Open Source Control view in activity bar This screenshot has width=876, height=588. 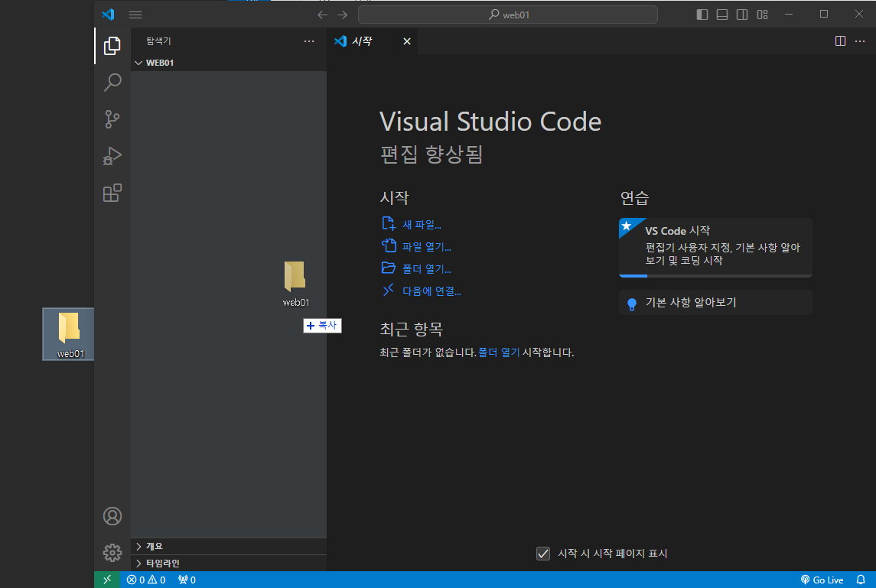tap(112, 119)
